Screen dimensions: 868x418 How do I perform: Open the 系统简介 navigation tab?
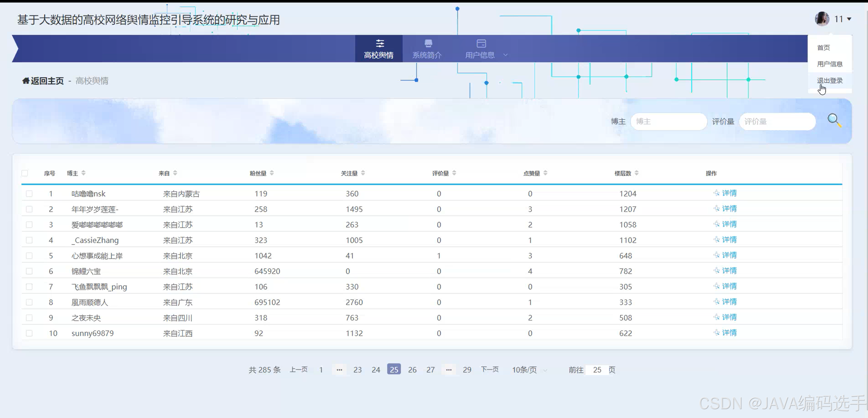click(427, 48)
